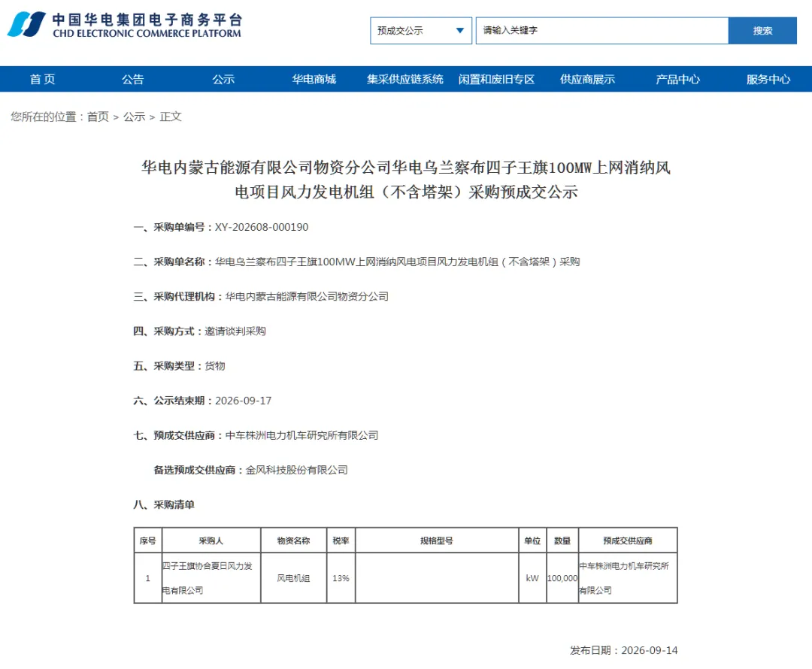Image resolution: width=812 pixels, height=669 pixels.
Task: Click the 正文 breadcrumb text
Action: (x=171, y=117)
